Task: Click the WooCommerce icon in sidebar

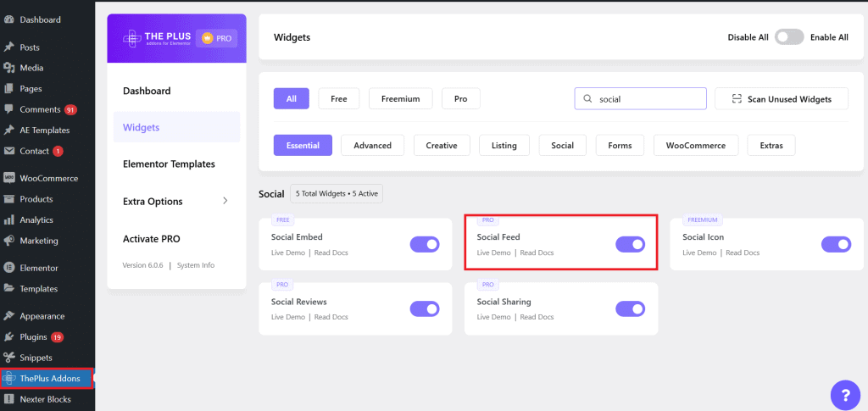Action: click(9, 179)
